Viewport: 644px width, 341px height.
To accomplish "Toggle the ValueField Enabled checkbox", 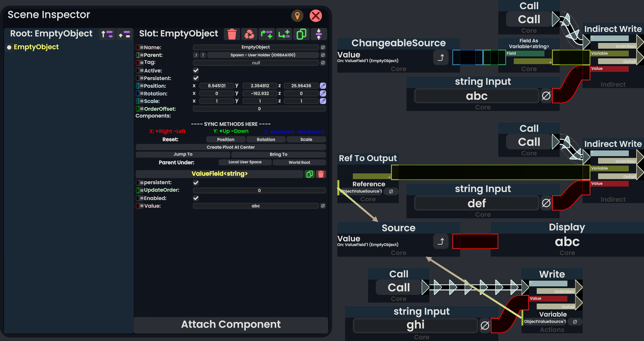I will click(196, 198).
